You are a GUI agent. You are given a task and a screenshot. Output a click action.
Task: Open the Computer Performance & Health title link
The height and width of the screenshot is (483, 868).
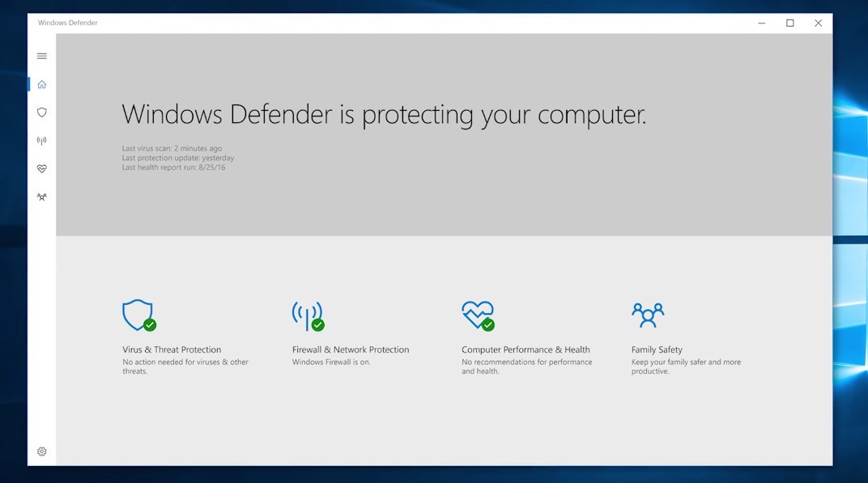point(525,350)
